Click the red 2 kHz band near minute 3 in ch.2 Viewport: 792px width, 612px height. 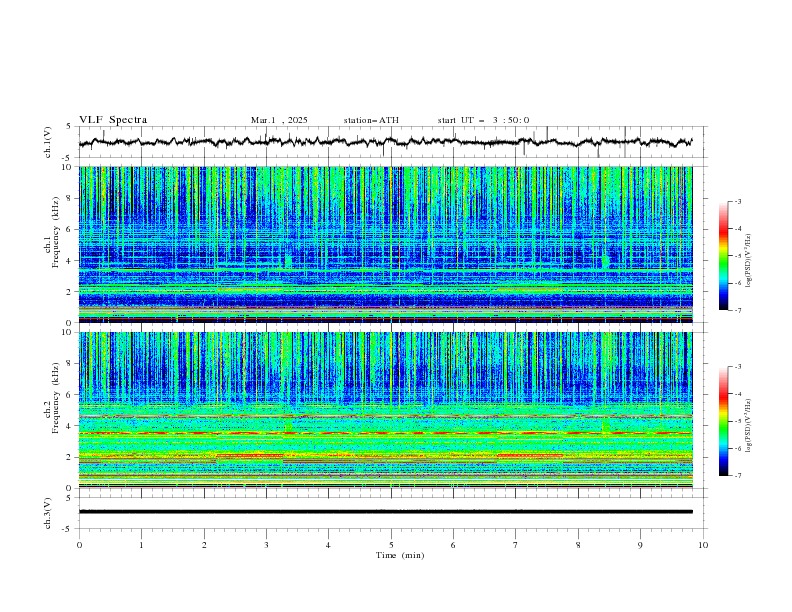(x=250, y=456)
